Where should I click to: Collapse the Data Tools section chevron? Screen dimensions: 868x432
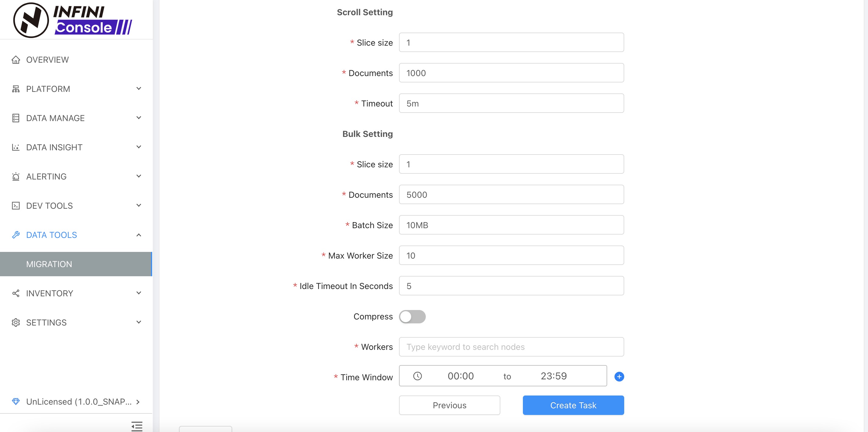pyautogui.click(x=138, y=235)
